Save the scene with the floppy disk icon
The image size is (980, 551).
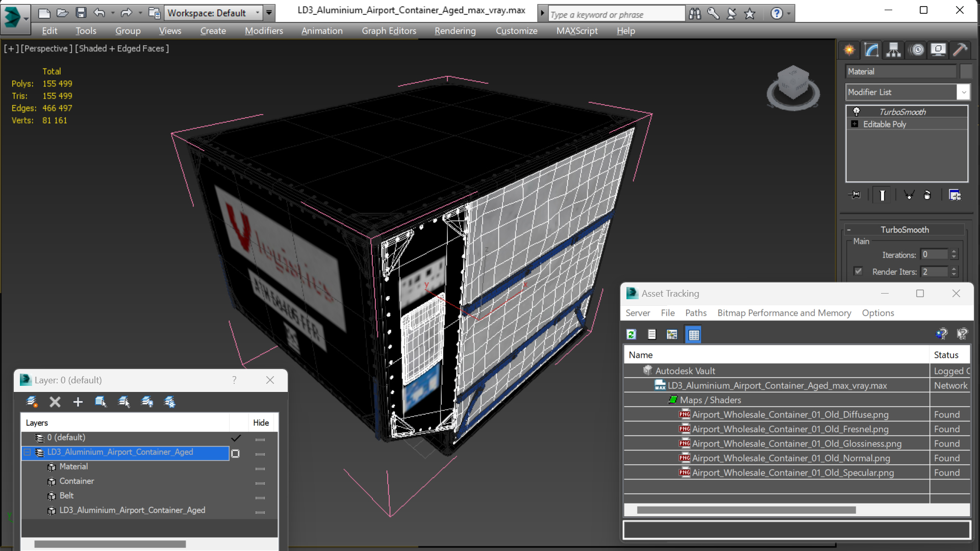point(81,13)
